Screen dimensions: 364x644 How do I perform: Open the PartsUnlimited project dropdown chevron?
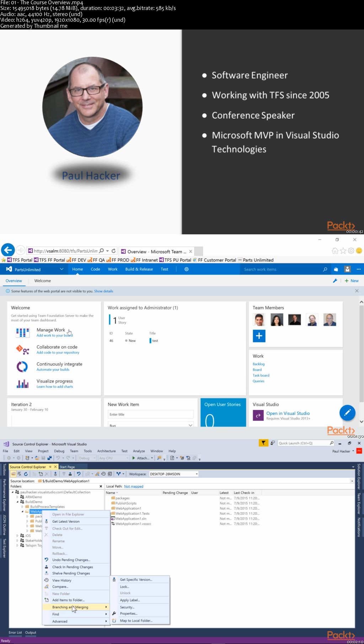[61, 269]
